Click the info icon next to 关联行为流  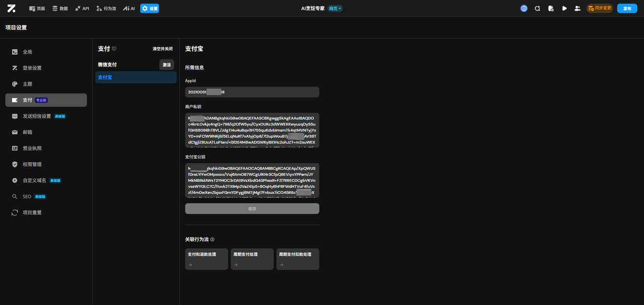(212, 240)
